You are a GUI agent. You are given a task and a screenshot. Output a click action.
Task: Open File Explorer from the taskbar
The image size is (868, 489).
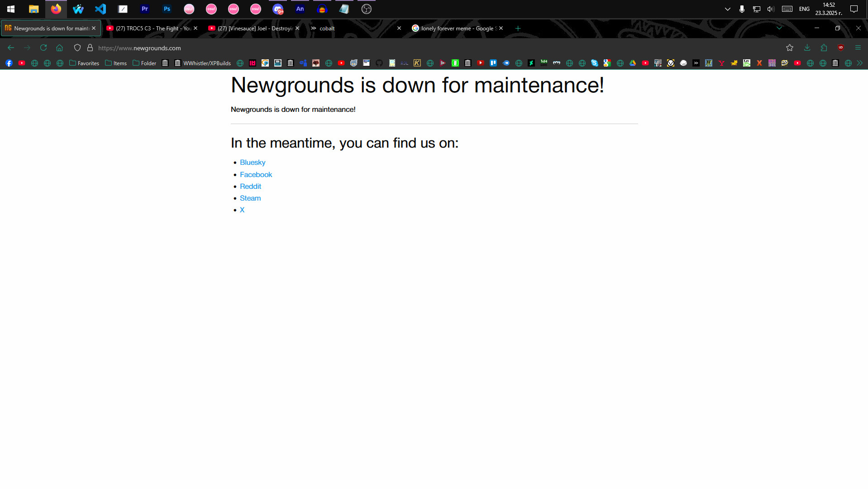pos(33,9)
